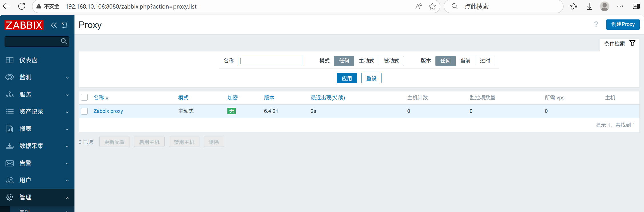Select version 任何 option
Screen dimensions: 644x212
[445, 61]
